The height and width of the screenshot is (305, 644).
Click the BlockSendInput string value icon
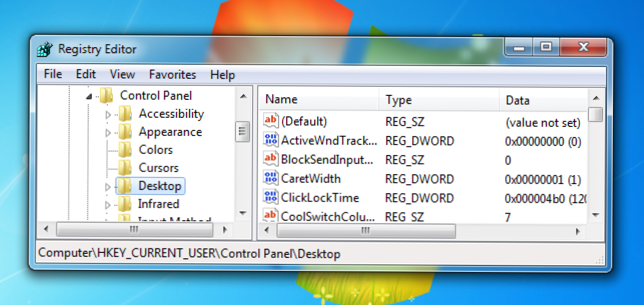click(271, 160)
